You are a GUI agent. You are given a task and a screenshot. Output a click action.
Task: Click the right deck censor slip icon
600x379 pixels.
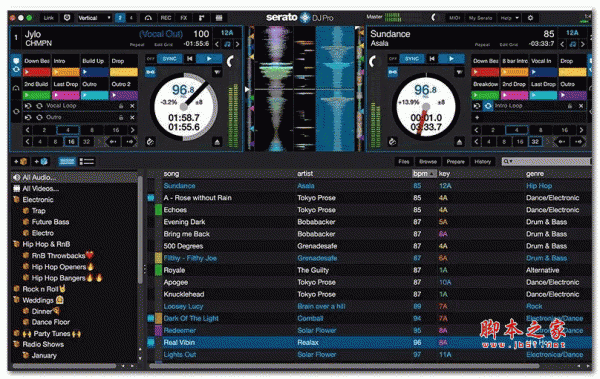pyautogui.click(x=392, y=142)
